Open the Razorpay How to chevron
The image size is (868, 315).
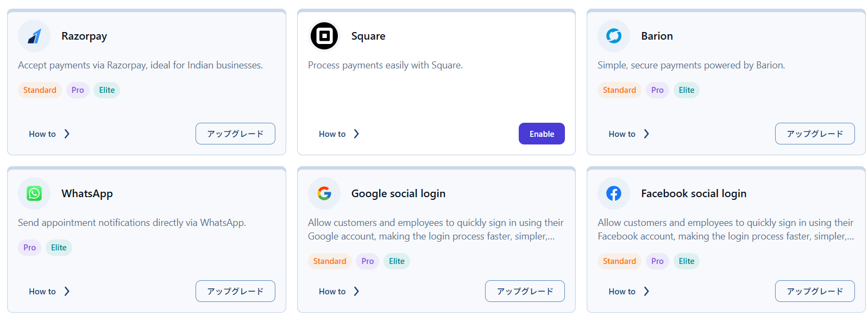tap(67, 134)
